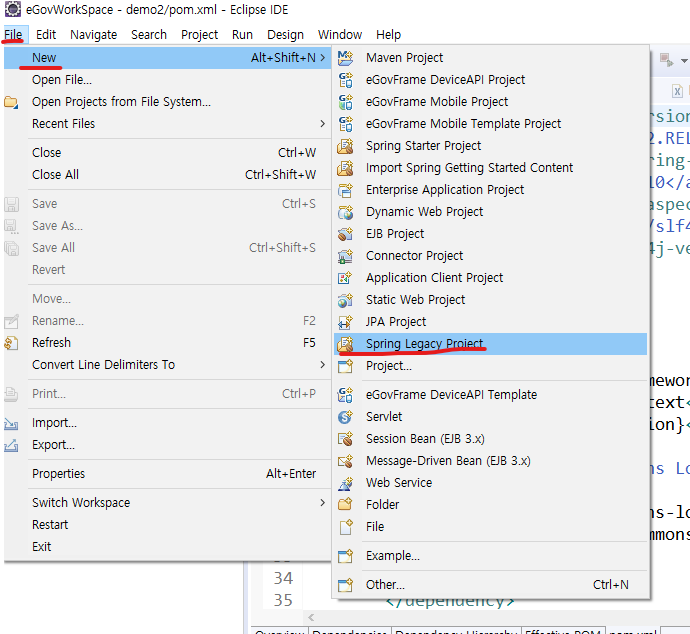Image resolution: width=690 pixels, height=634 pixels.
Task: Click the Maven Project icon
Action: [345, 58]
